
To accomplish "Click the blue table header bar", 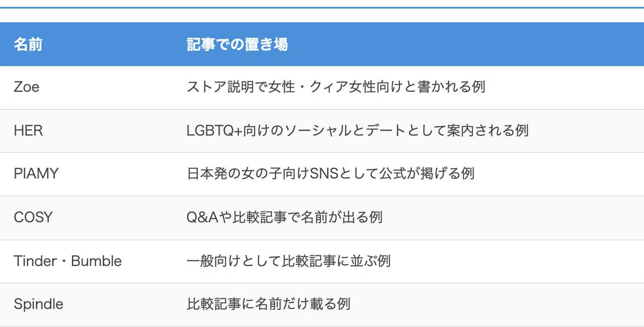I will click(322, 44).
